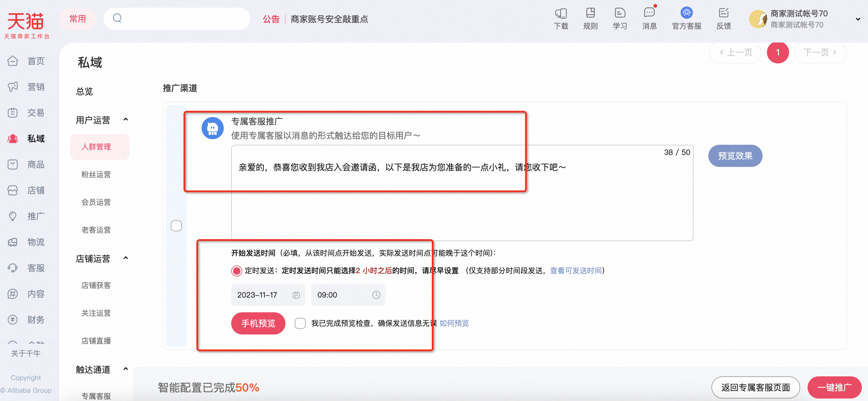Click the 预览效果 button
The height and width of the screenshot is (401, 868).
click(735, 156)
